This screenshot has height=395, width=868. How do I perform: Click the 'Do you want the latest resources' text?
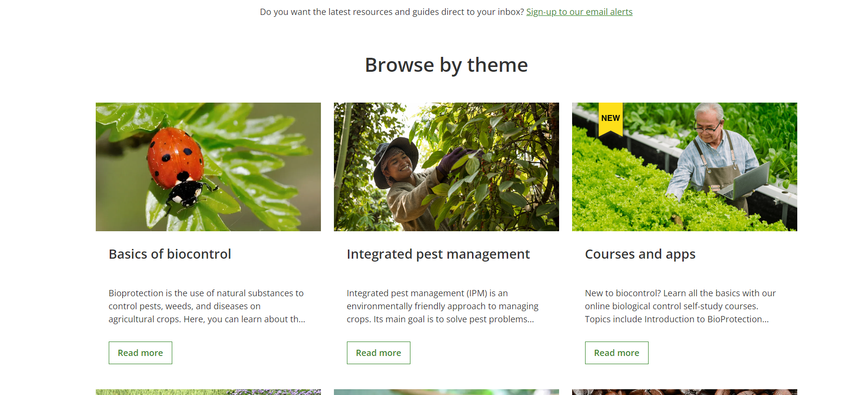click(392, 12)
